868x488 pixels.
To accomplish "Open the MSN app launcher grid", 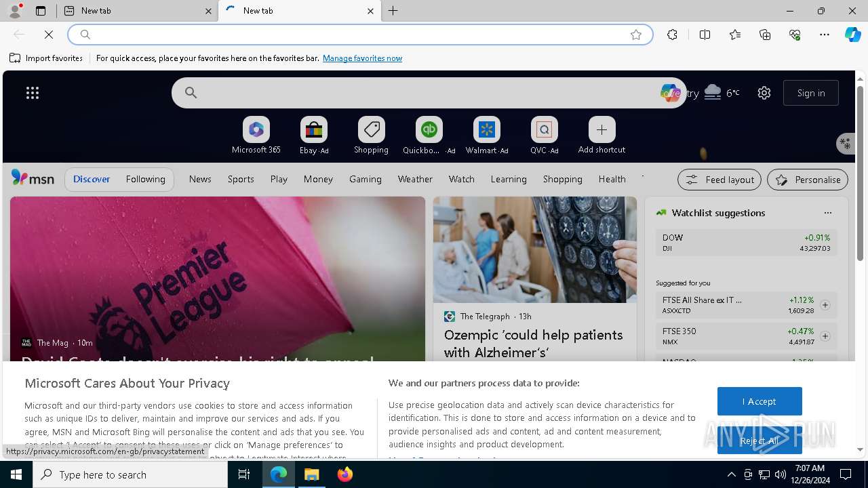I will point(33,93).
